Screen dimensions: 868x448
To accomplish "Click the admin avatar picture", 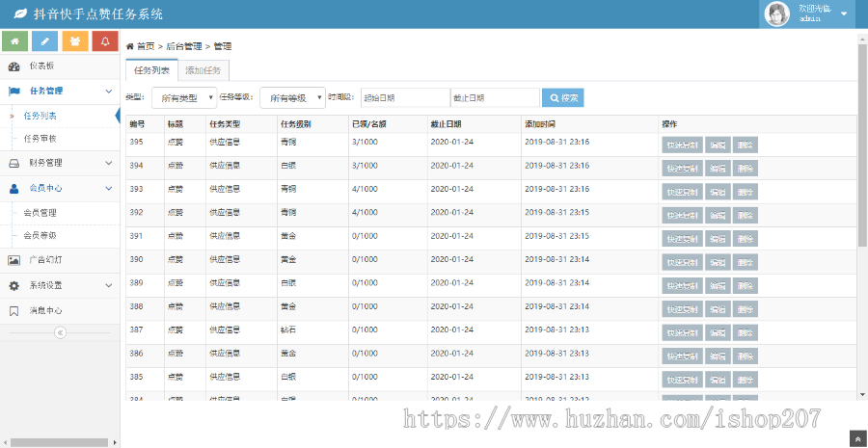I will (777, 13).
